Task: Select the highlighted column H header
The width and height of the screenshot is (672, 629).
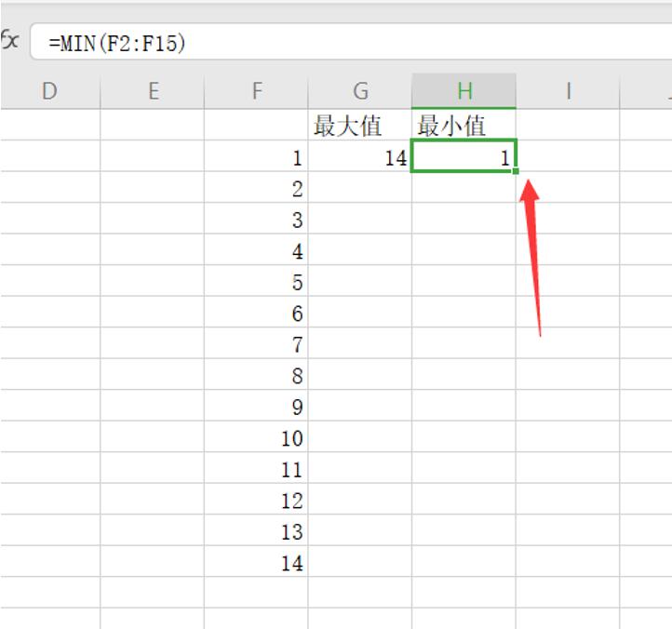Action: pos(464,91)
